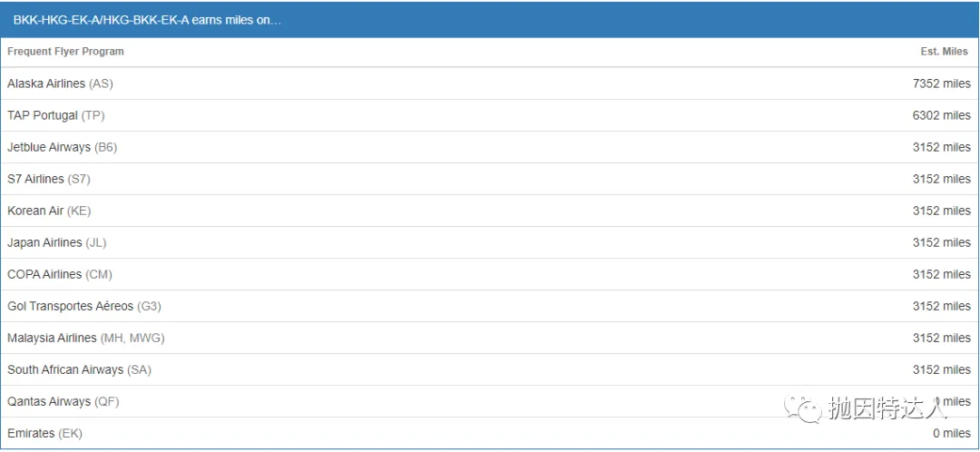Select the "Jetblue Airways (B6)" program name
Viewport: 980px width, 452px height.
coord(62,147)
